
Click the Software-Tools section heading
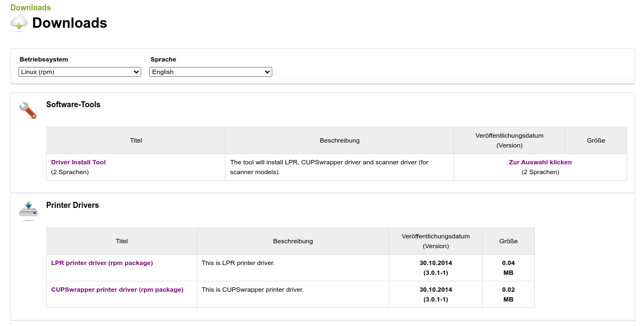click(x=73, y=104)
